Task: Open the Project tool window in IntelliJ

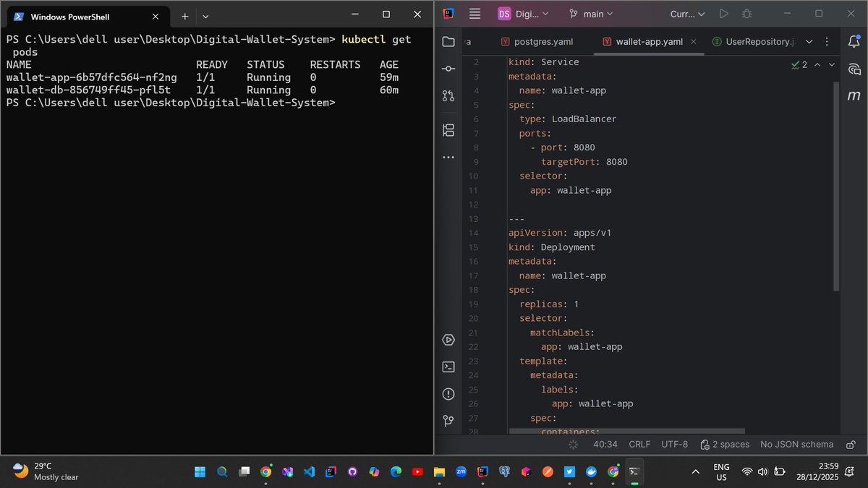Action: point(448,42)
